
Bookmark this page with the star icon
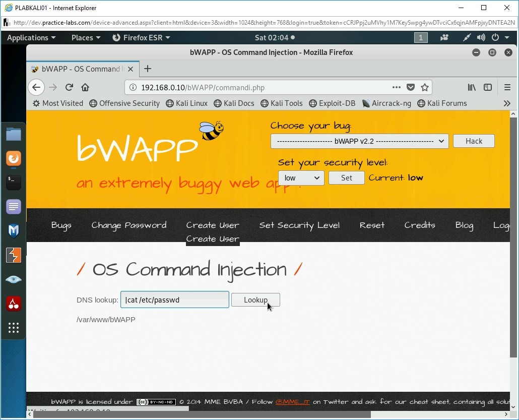click(425, 87)
